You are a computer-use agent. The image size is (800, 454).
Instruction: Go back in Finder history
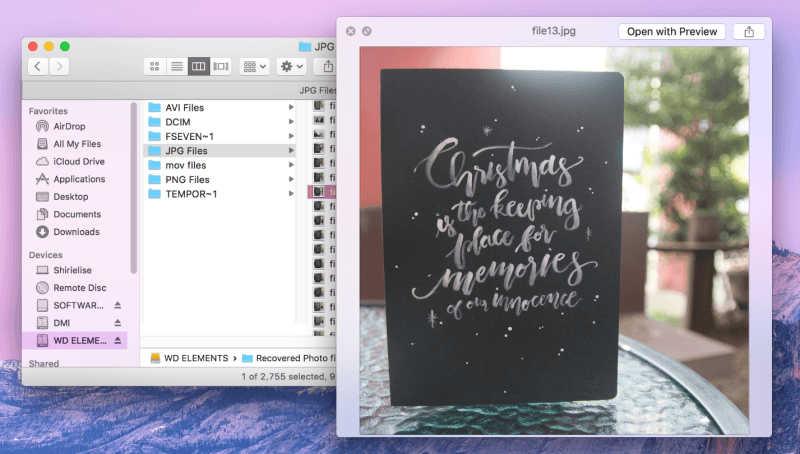pos(38,66)
